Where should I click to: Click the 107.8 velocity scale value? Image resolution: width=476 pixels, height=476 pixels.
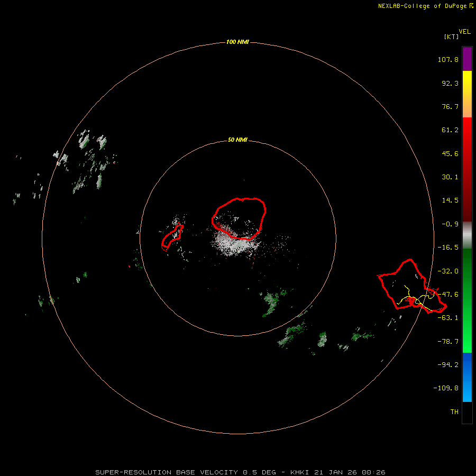[x=448, y=59]
